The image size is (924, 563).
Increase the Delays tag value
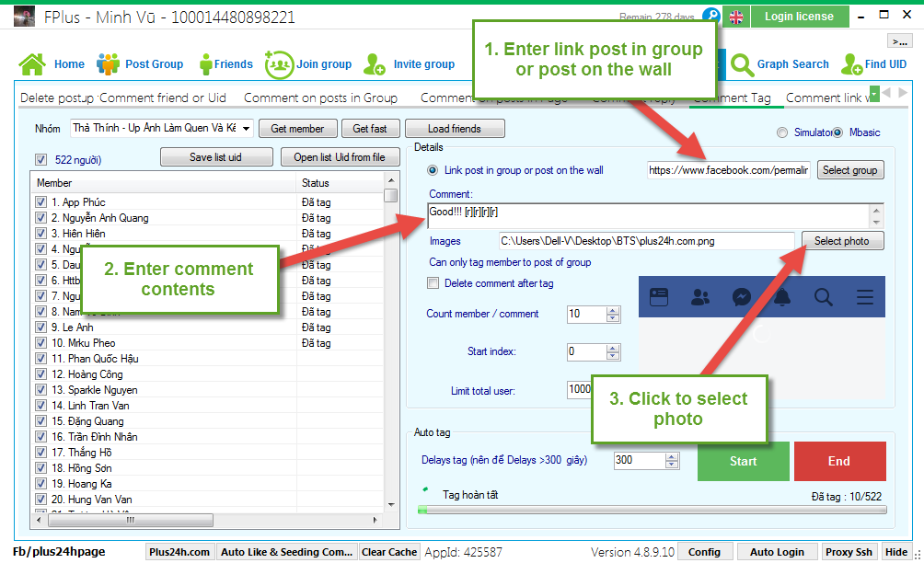click(672, 457)
